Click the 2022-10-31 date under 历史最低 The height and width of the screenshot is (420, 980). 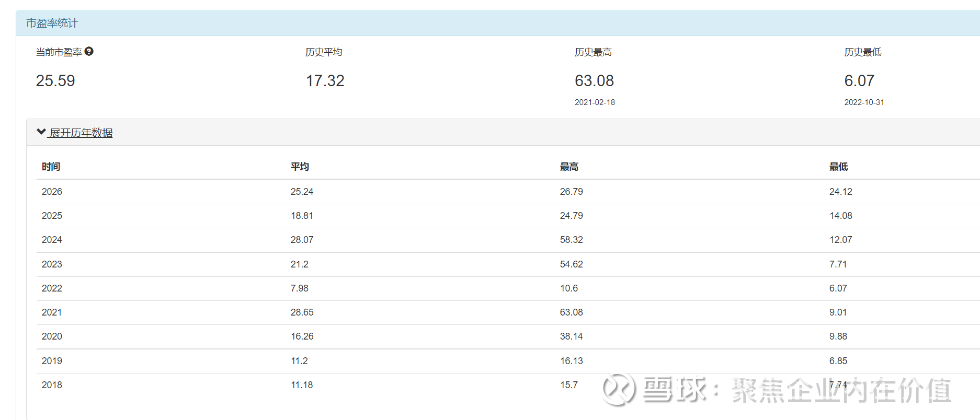(864, 102)
